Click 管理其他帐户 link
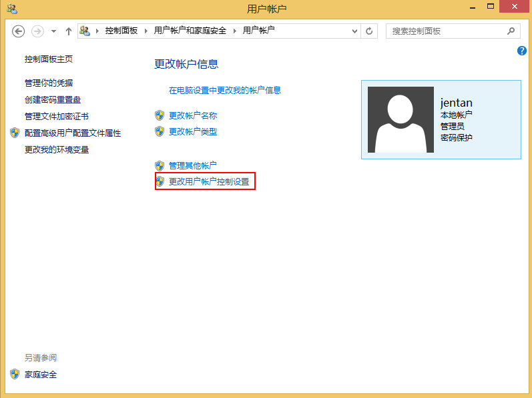The width and height of the screenshot is (532, 398). pyautogui.click(x=192, y=165)
